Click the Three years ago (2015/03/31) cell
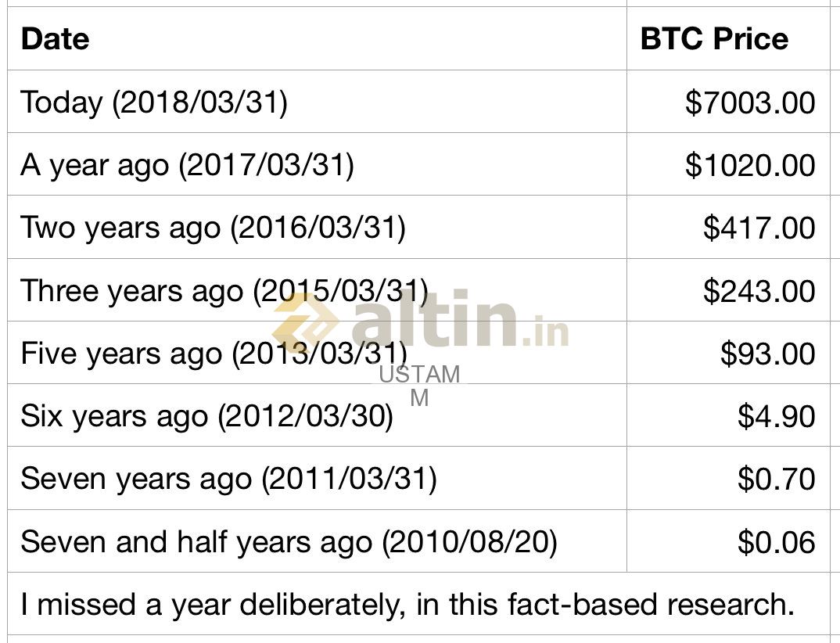Viewport: 840px width, 643px height. [x=317, y=290]
